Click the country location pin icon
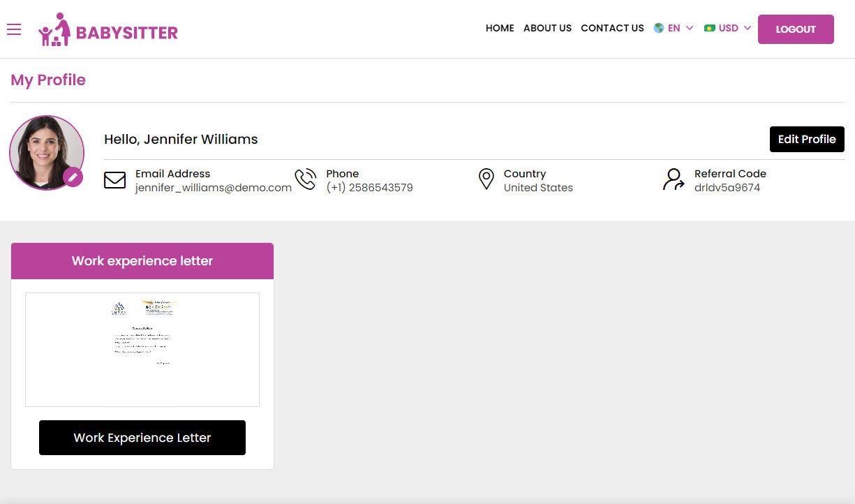855x504 pixels. click(486, 179)
